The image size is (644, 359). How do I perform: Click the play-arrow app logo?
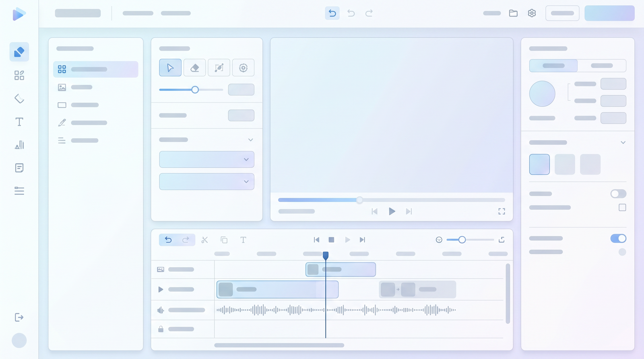click(x=19, y=14)
